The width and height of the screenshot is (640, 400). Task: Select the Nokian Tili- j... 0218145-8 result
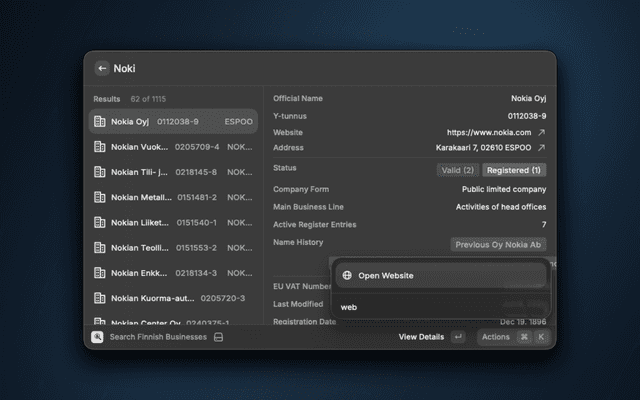pos(173,172)
